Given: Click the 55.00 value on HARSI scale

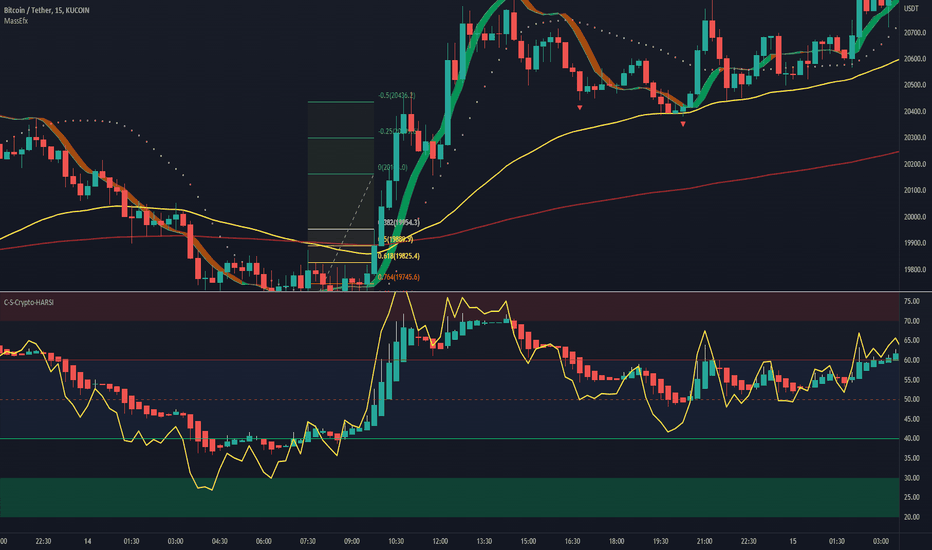Looking at the screenshot, I should (912, 380).
